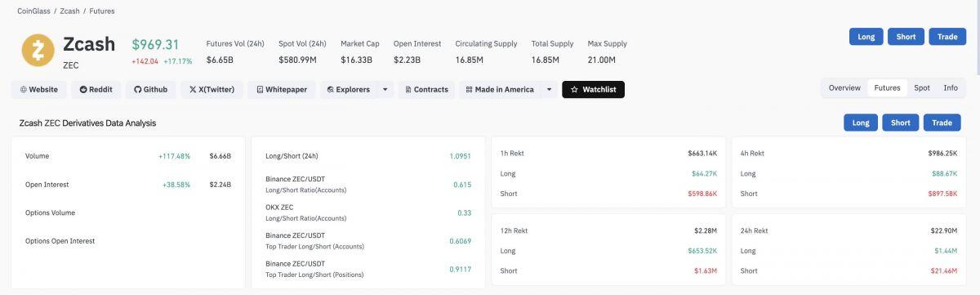Click the Zcash logo icon
This screenshot has width=980, height=295.
point(38,51)
